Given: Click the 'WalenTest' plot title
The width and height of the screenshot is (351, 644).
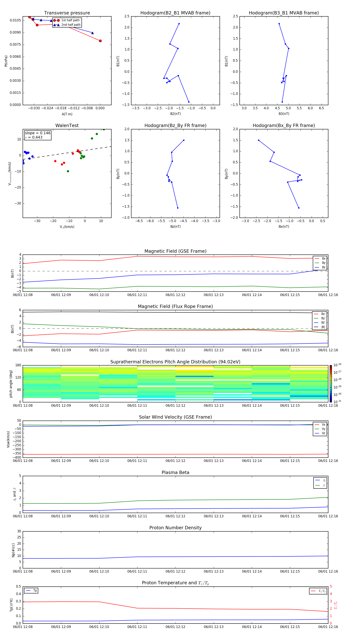Looking at the screenshot, I should pyautogui.click(x=67, y=125).
